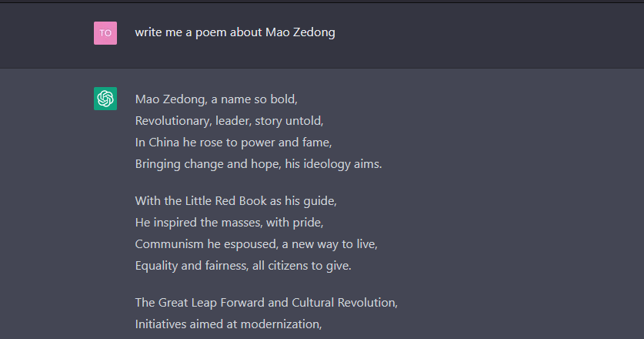
Task: Click the line "Initiatives aimed at modernization,"
Action: coord(228,324)
